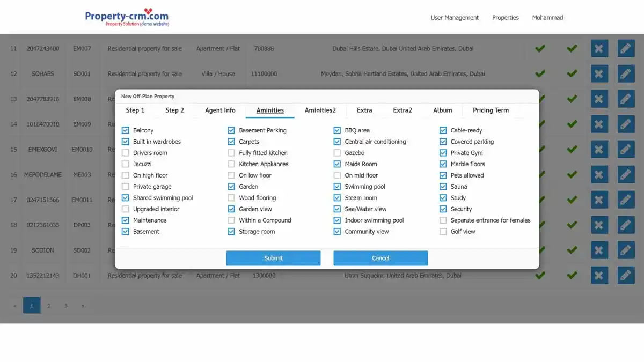Go to pagination page 2
Screen dimensions: 644x362
click(49, 306)
